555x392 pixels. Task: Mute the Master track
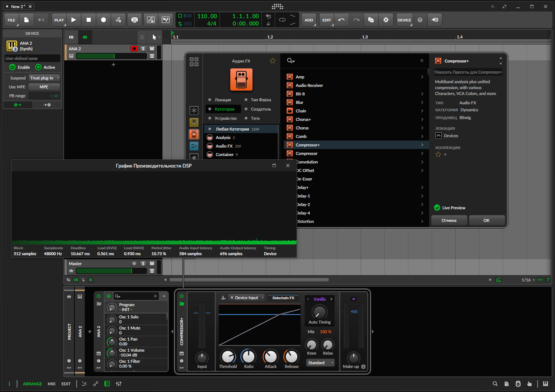tap(152, 264)
